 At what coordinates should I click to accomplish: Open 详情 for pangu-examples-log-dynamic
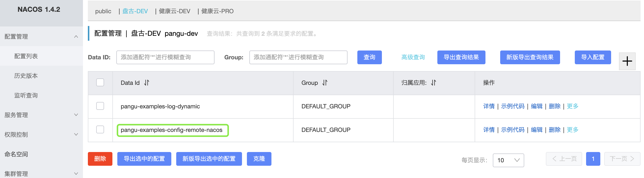coord(489,106)
